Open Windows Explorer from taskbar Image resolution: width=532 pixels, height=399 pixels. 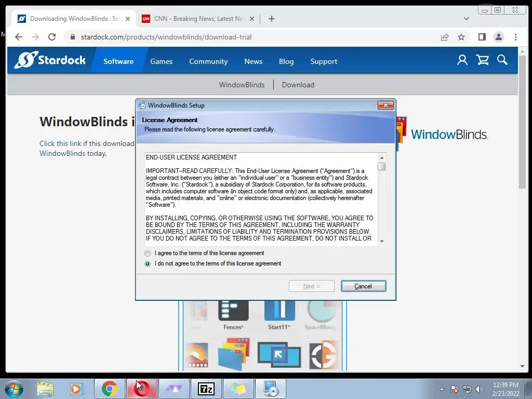pos(46,389)
